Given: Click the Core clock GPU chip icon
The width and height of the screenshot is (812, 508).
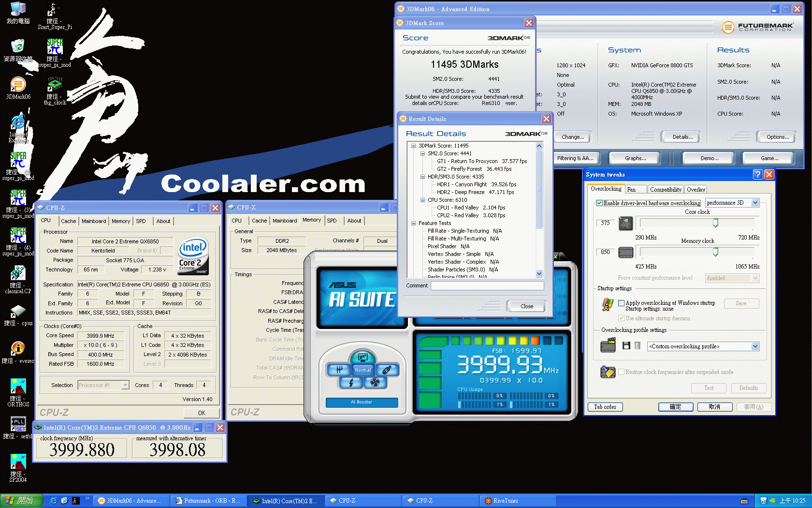Looking at the screenshot, I should coord(625,223).
